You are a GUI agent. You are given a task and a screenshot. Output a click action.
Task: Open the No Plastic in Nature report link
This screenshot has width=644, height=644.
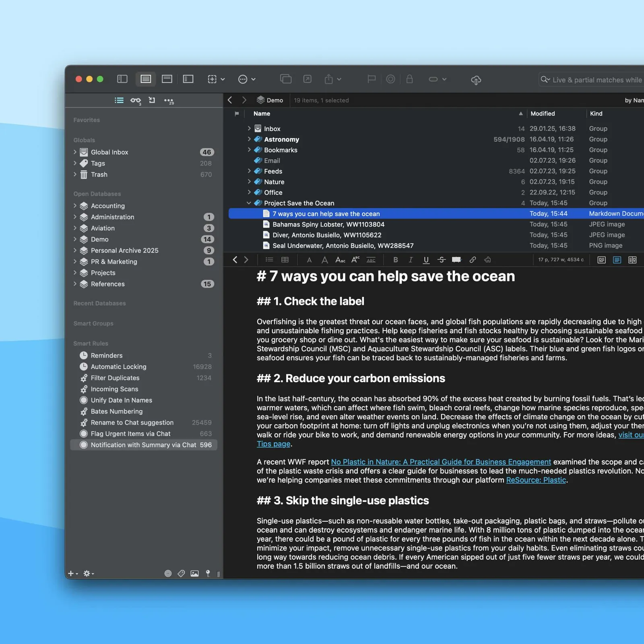(441, 462)
